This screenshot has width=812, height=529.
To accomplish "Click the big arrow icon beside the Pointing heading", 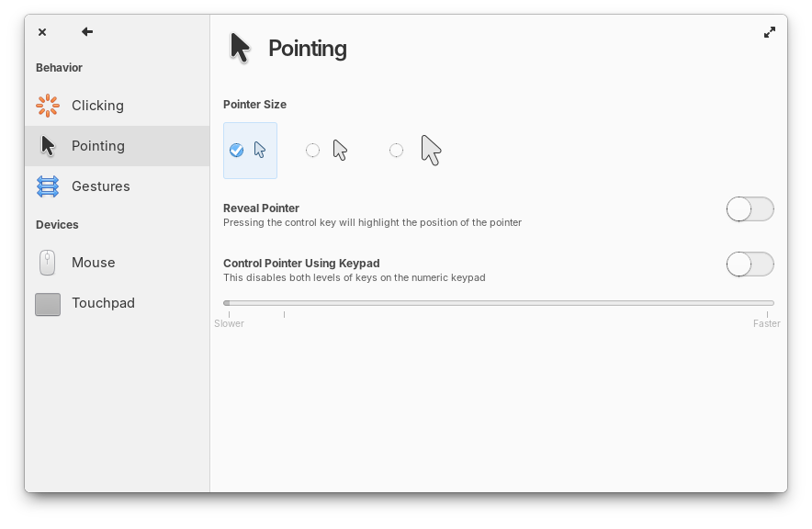I will pyautogui.click(x=238, y=46).
